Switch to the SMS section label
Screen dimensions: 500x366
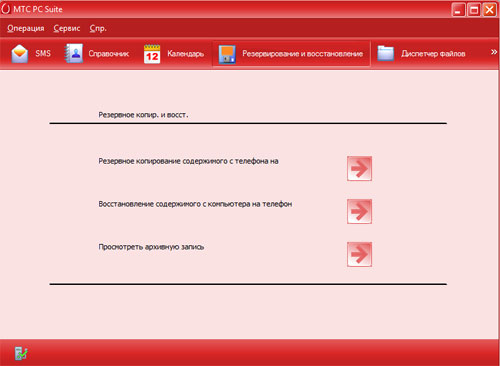(43, 53)
